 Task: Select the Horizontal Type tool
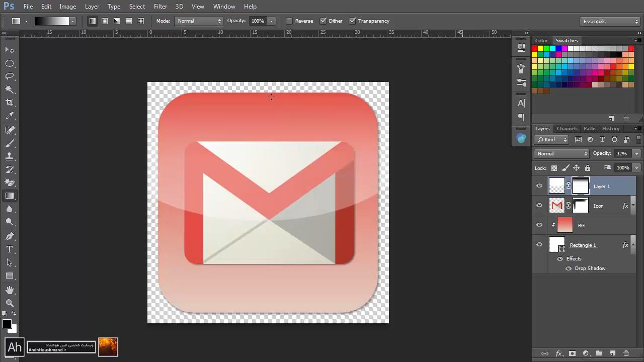pyautogui.click(x=10, y=249)
